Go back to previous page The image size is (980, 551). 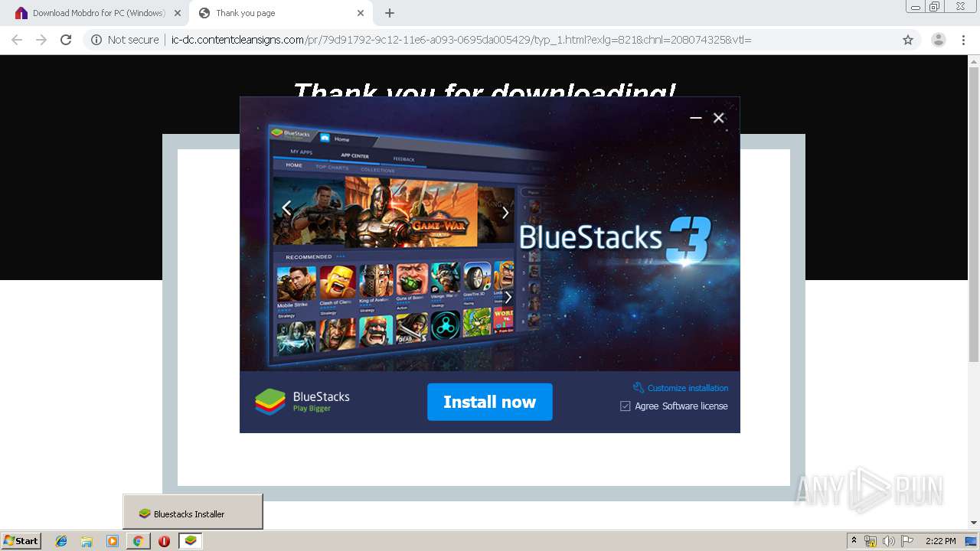click(17, 40)
